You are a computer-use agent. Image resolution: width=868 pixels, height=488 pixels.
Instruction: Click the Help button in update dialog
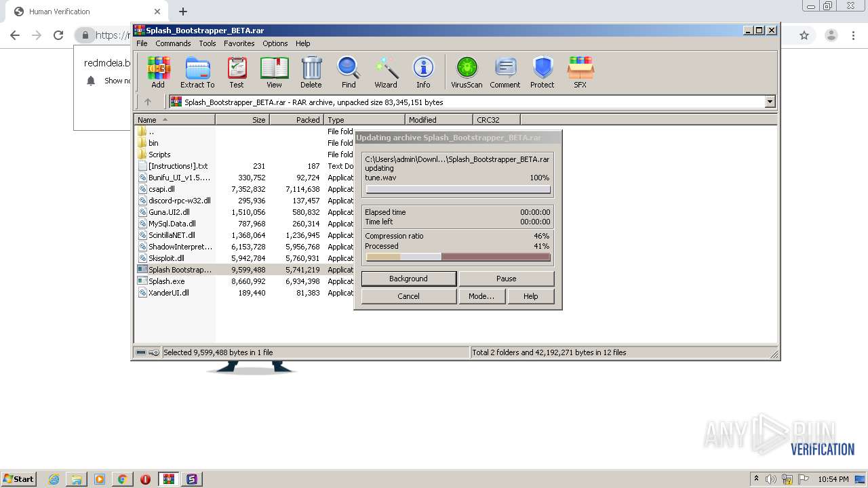point(531,296)
